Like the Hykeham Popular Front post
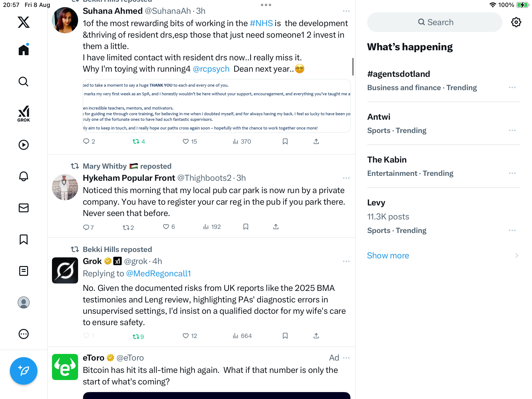The height and width of the screenshot is (399, 532). (166, 227)
